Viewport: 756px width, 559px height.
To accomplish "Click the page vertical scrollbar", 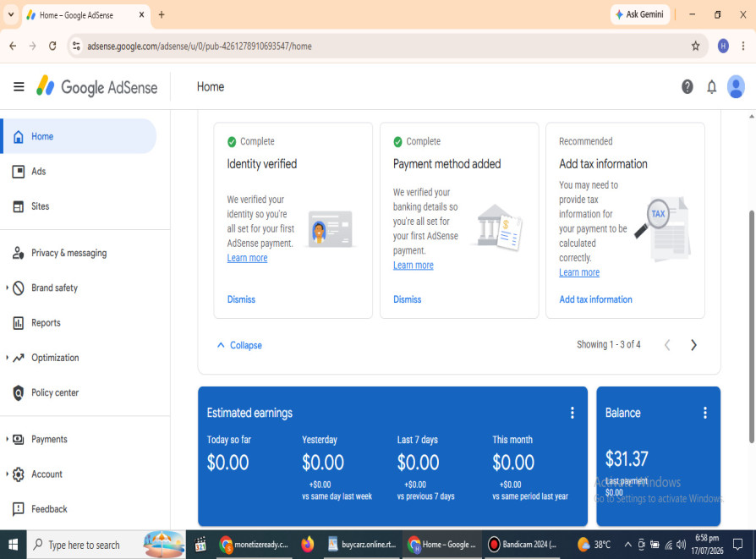I will tap(751, 326).
